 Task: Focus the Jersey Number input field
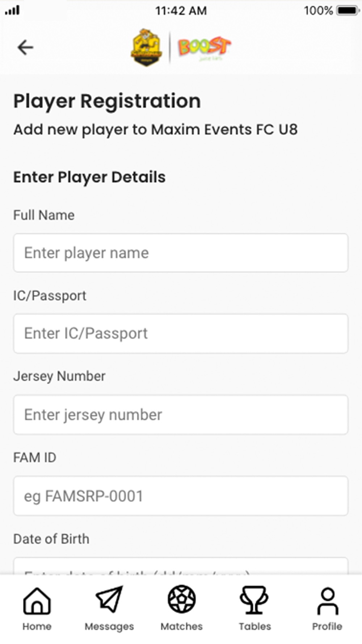point(181,415)
